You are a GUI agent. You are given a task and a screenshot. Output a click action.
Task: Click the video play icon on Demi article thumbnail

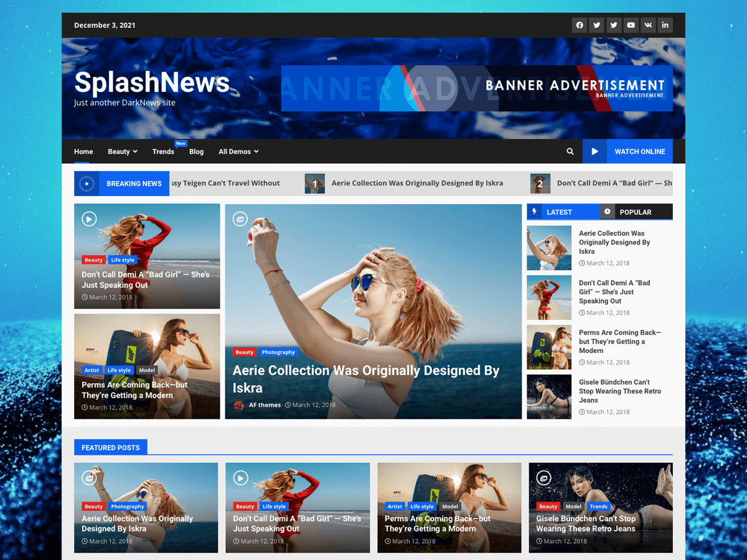click(x=88, y=219)
